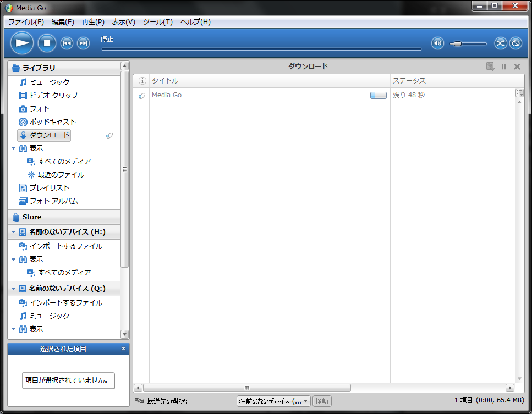Viewport: 532px width, 414px height.
Task: Click the volume slider handle
Action: 458,43
